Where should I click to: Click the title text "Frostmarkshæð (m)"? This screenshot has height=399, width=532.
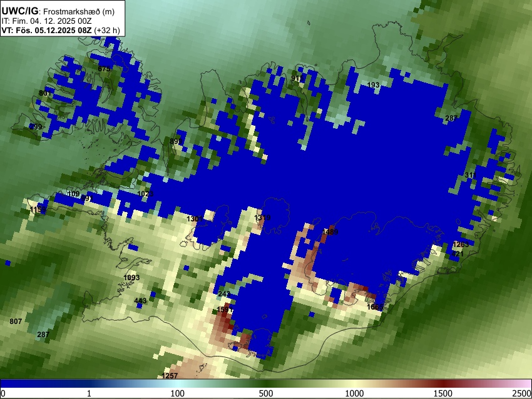79,11
